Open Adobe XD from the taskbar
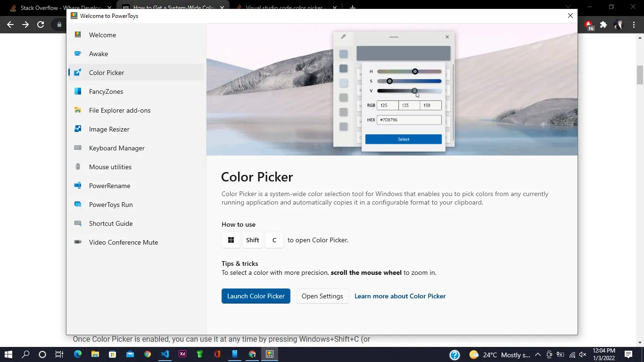This screenshot has height=362, width=644. pyautogui.click(x=182, y=354)
